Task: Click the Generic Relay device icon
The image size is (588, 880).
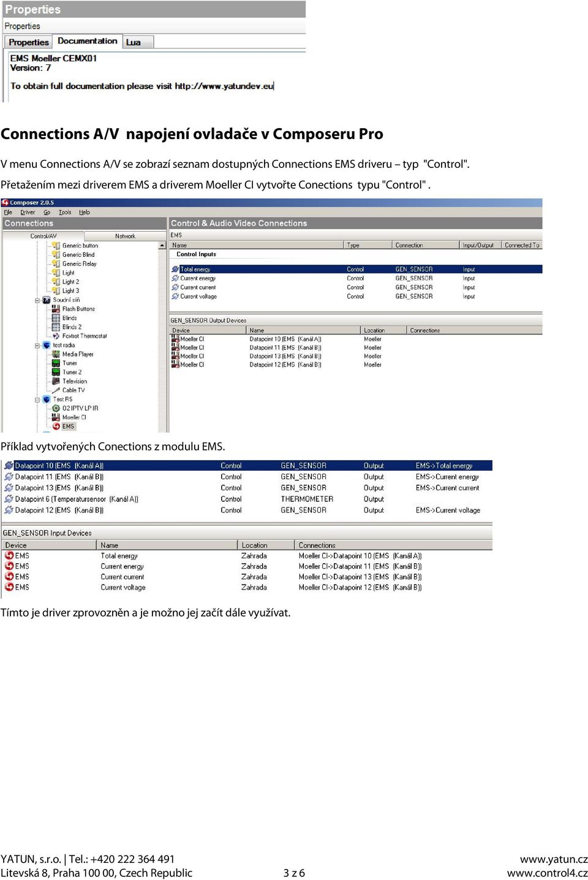Action: (56, 264)
